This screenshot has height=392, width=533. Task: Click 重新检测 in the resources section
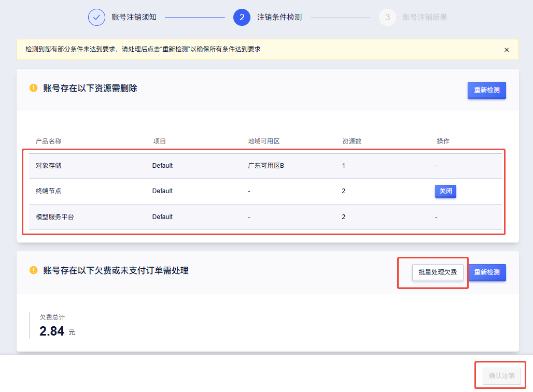point(486,90)
